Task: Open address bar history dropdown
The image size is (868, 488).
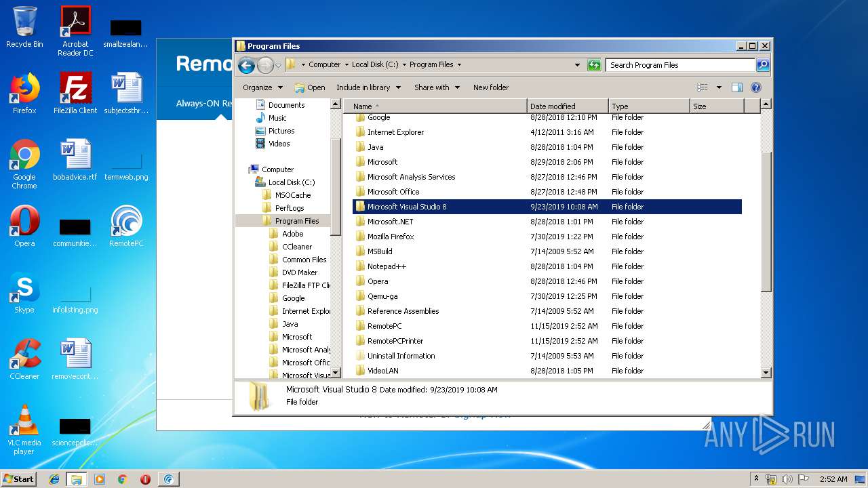Action: pos(577,65)
